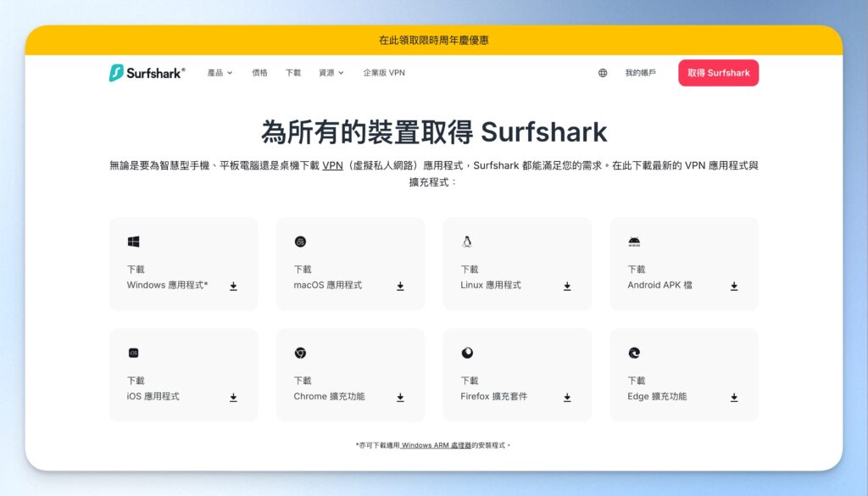This screenshot has height=496, width=868.
Task: Select the Chrome 擴充功能 label
Action: pyautogui.click(x=329, y=396)
